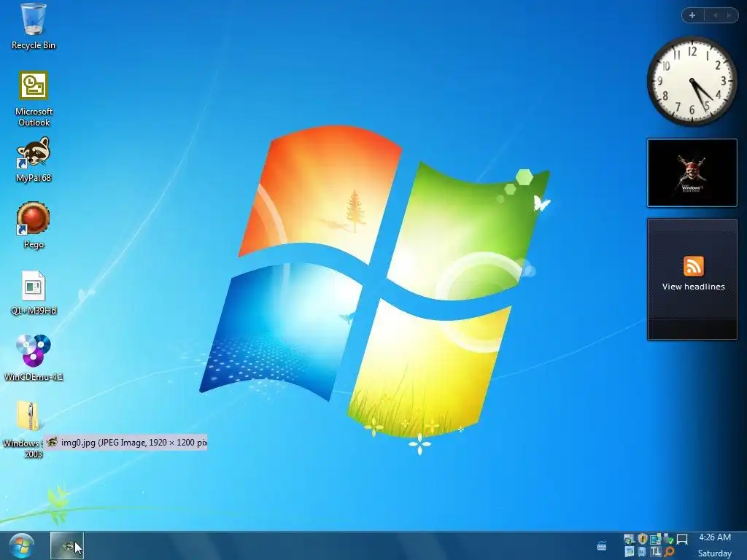Click the pirate skull slideshow gadget
Viewport: 747px width, 560px height.
click(692, 173)
